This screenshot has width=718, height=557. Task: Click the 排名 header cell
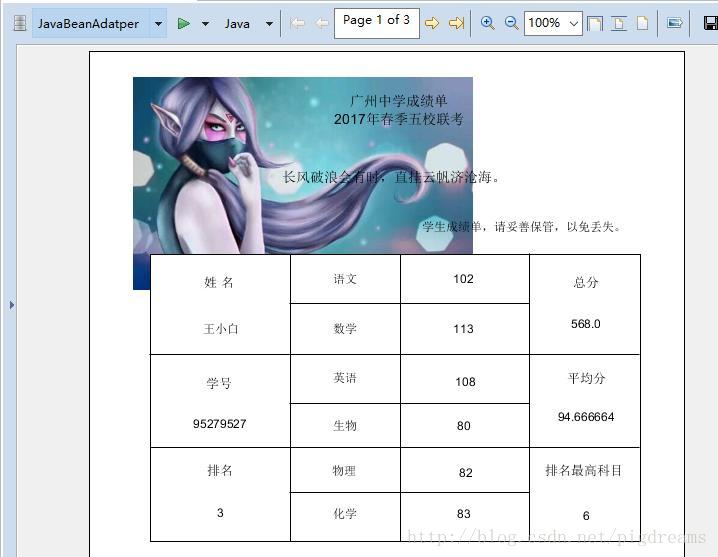pyautogui.click(x=220, y=470)
